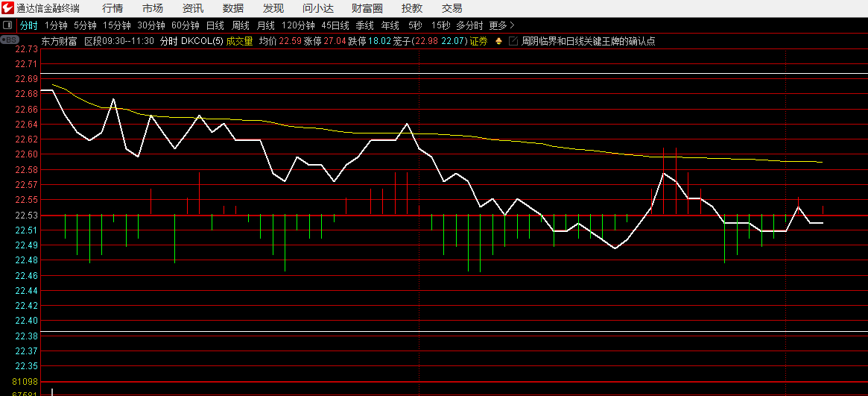Click the 通达信 red logo icon

tap(7, 8)
